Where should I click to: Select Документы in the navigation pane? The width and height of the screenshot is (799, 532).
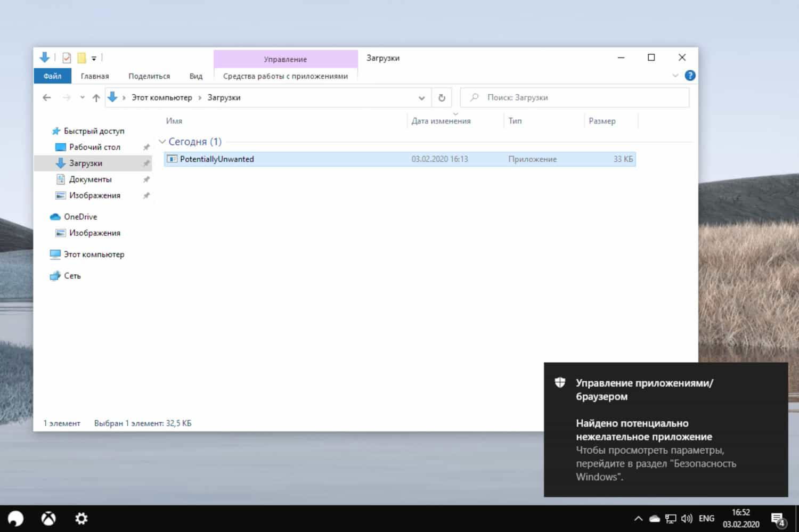pyautogui.click(x=90, y=179)
